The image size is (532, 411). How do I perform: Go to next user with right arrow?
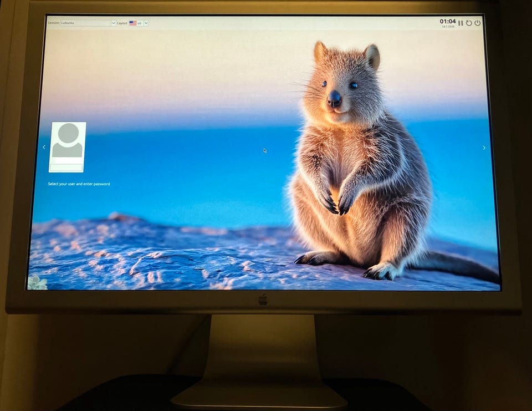[484, 148]
